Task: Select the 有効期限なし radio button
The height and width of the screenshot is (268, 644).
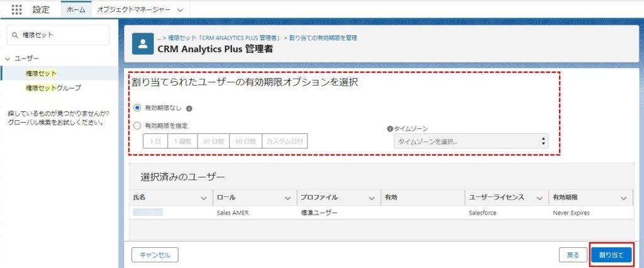Action: pyautogui.click(x=138, y=108)
